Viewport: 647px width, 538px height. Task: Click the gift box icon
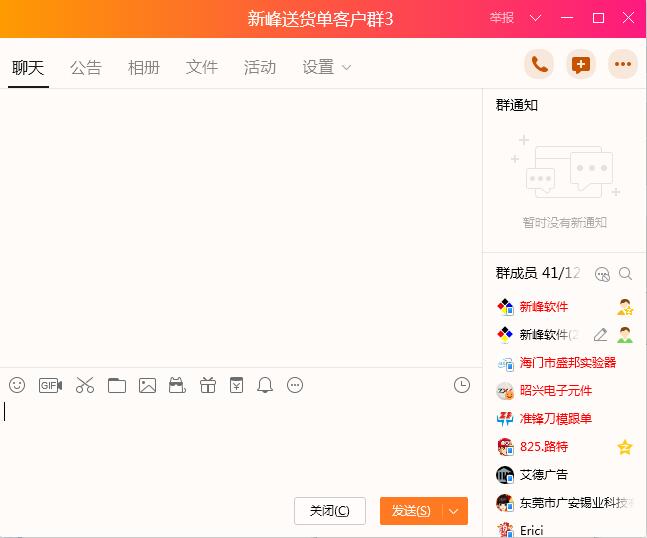coord(208,385)
